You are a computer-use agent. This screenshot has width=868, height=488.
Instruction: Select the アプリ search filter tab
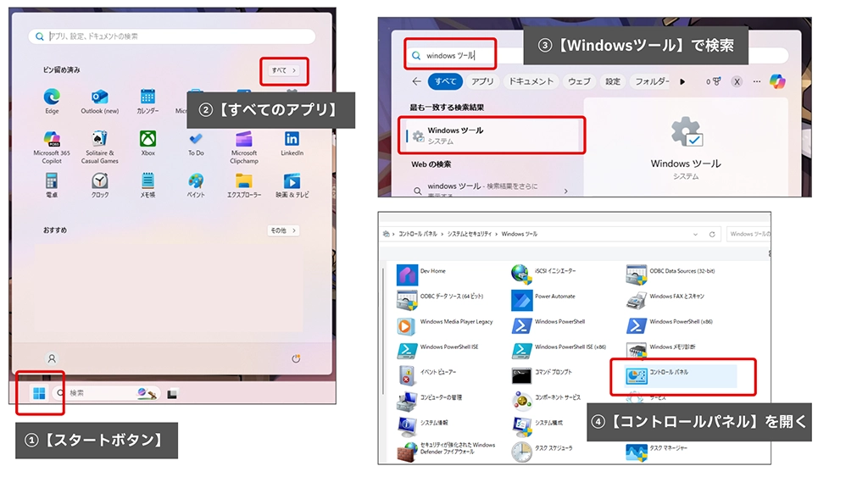[x=482, y=81]
